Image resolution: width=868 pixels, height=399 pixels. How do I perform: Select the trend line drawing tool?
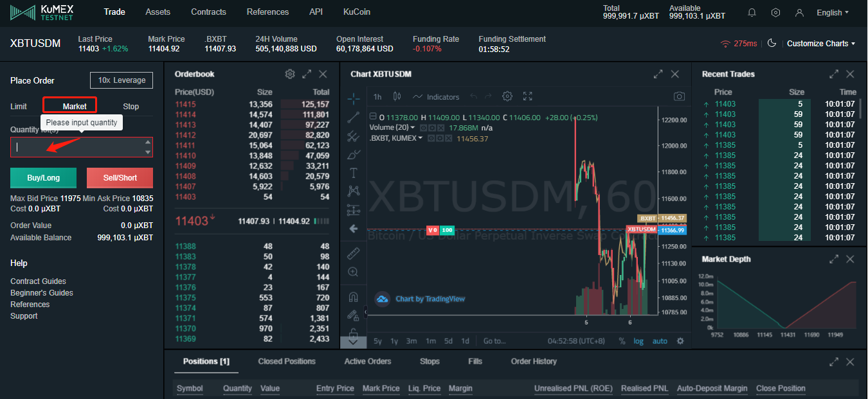click(x=354, y=117)
